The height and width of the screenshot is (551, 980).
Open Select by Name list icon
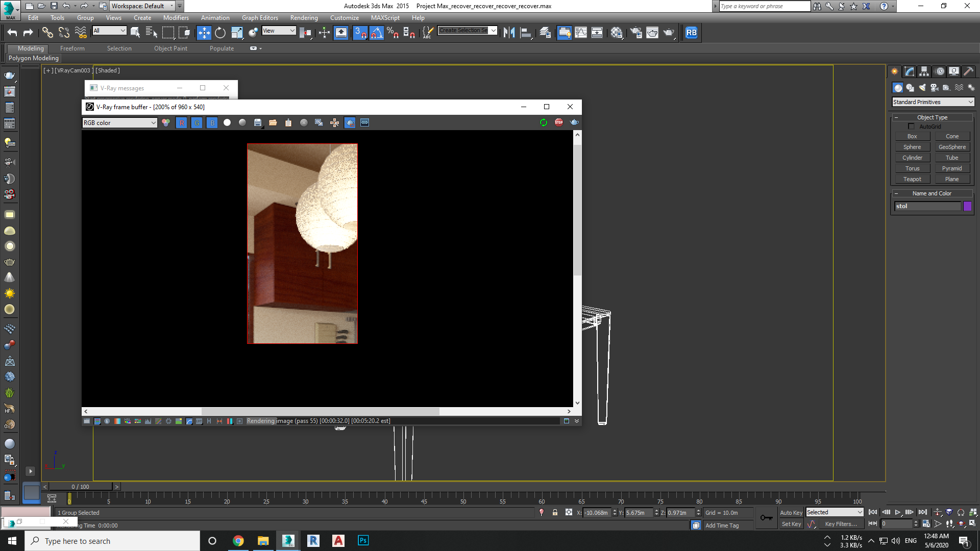[152, 33]
